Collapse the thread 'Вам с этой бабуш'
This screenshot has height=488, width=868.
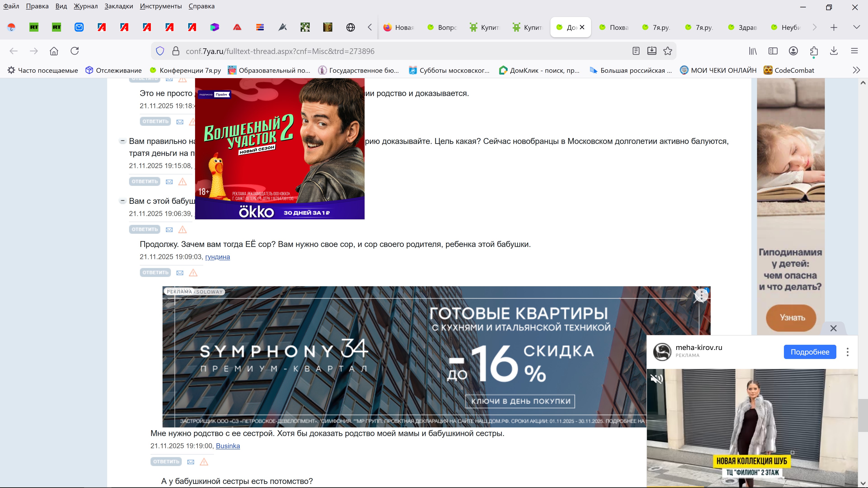(123, 201)
